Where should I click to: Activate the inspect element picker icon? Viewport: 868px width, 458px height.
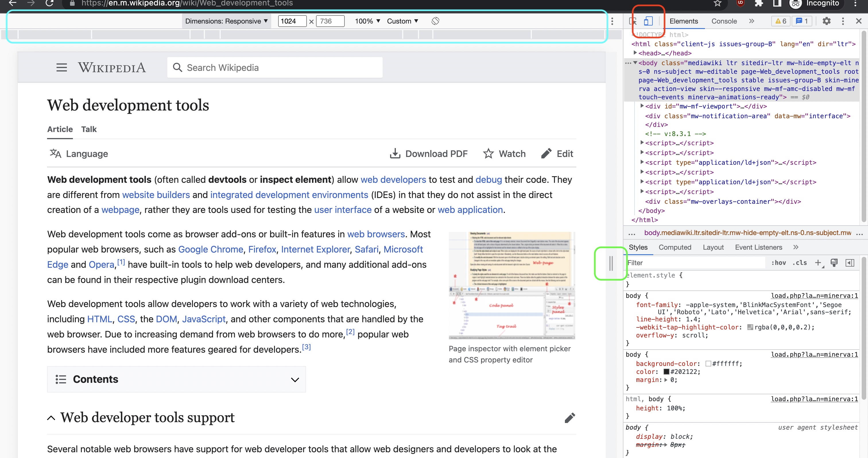(x=633, y=21)
